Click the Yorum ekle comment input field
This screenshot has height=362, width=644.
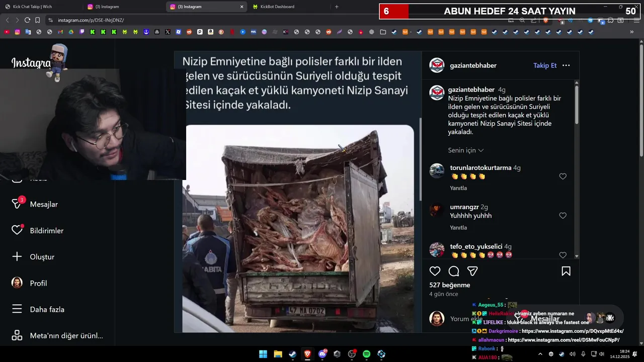(x=466, y=319)
